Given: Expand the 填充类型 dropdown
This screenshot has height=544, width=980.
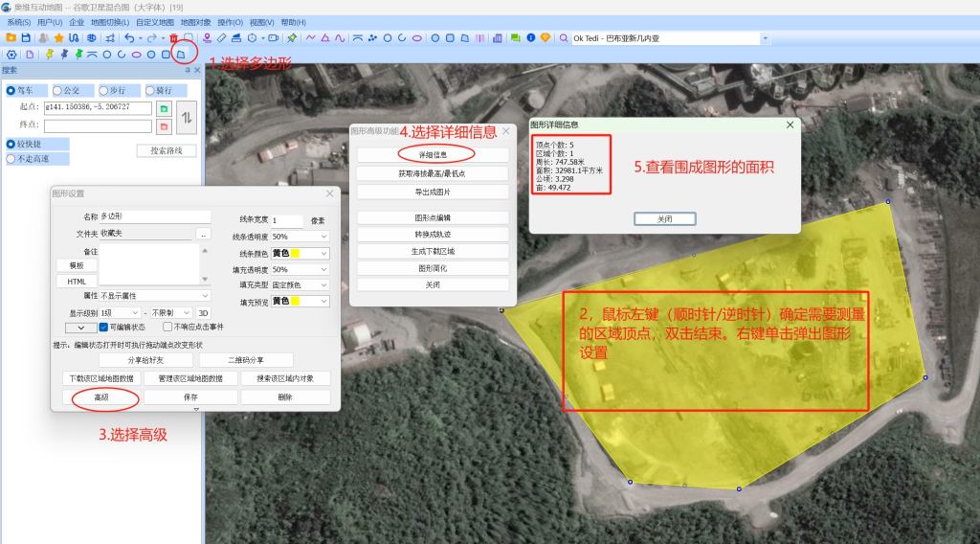Looking at the screenshot, I should (x=300, y=284).
